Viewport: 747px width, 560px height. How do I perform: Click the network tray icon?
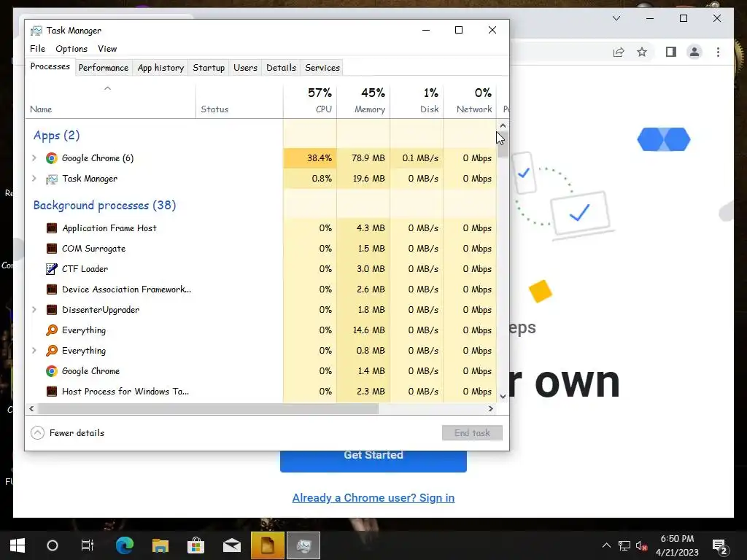click(x=624, y=545)
